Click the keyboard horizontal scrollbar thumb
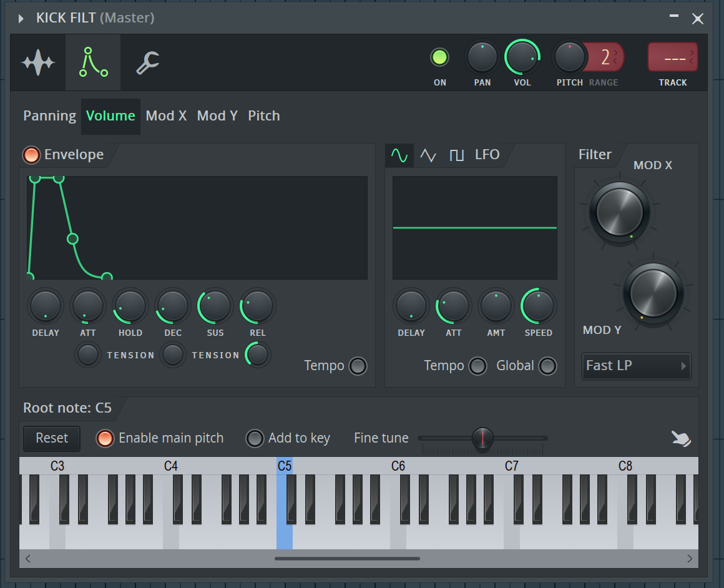The image size is (724, 588). pyautogui.click(x=347, y=559)
